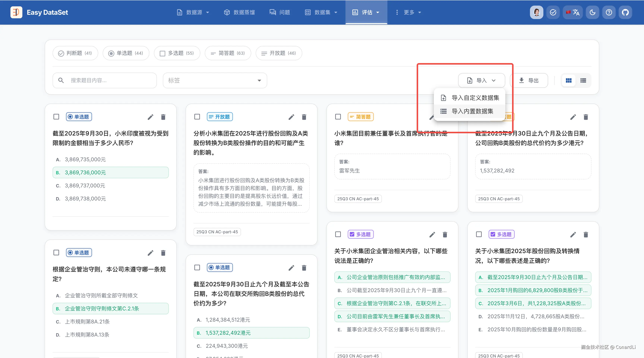Edit the first single-choice question card
Screen dimensions: 644x358
150,117
